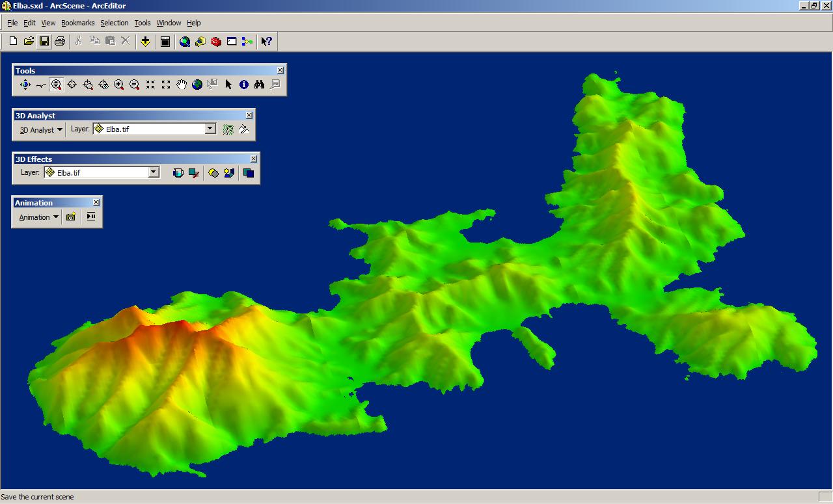Select the Zoom to Target tool
The width and height of the screenshot is (833, 504).
coord(87,85)
